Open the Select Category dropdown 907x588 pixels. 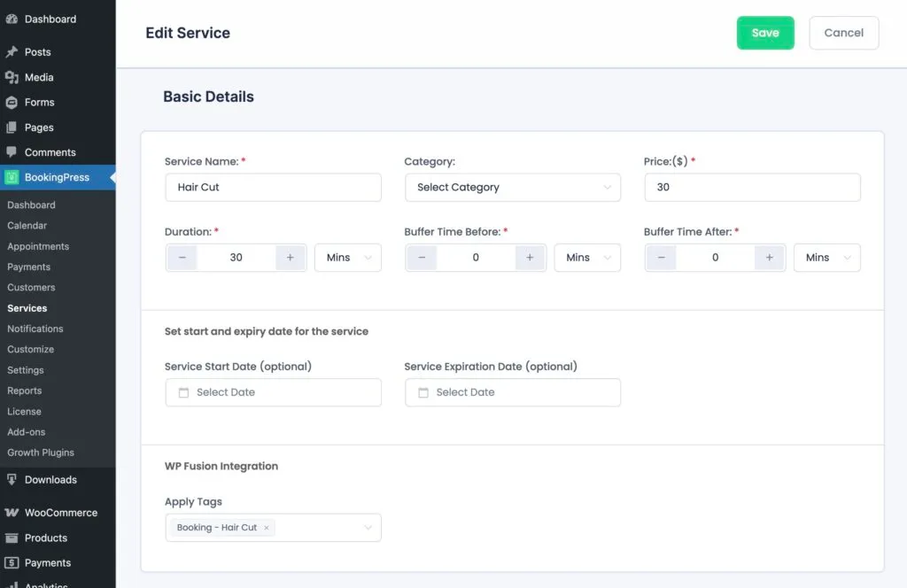(x=512, y=188)
